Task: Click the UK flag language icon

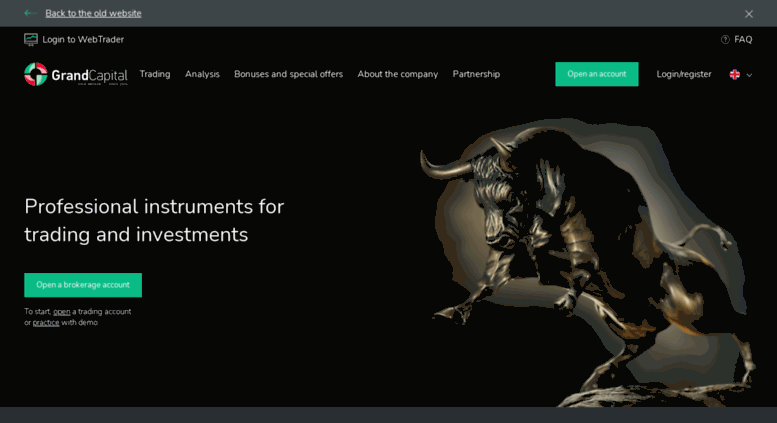Action: pos(734,74)
